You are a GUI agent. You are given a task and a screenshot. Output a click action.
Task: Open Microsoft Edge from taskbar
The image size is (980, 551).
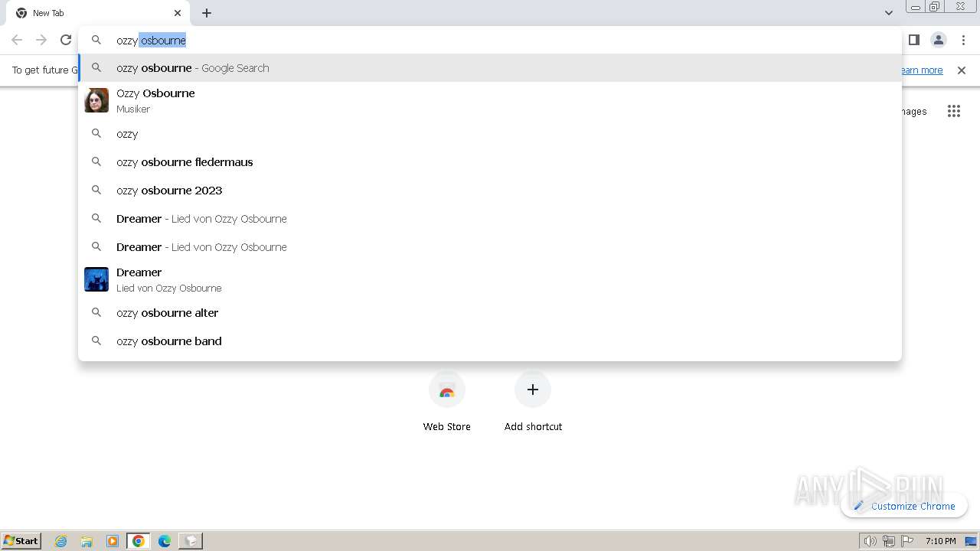coord(165,541)
